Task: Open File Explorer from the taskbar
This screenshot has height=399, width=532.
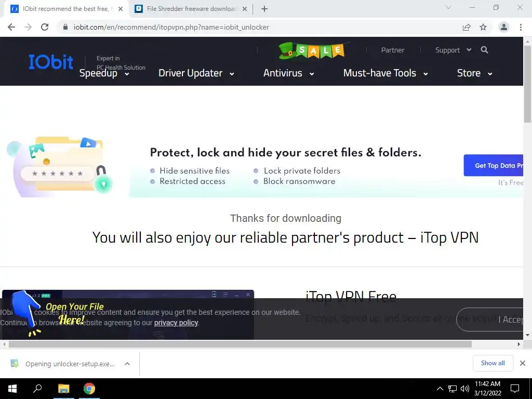Action: 63,389
